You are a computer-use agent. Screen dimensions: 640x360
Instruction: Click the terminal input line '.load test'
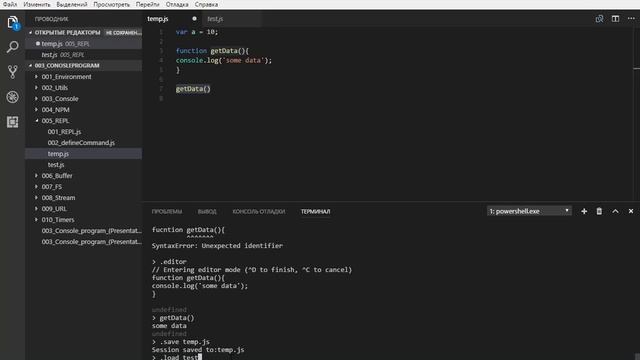[x=177, y=357]
